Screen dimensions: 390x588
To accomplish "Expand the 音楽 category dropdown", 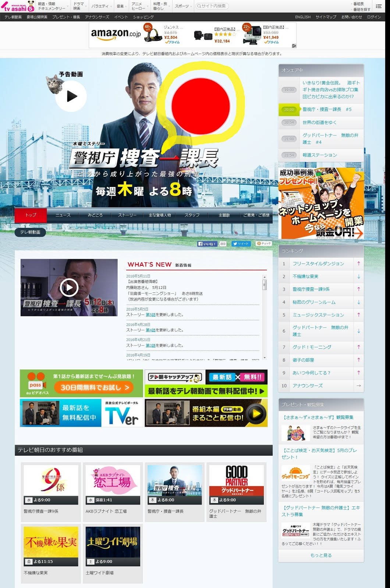I will 122,6.
